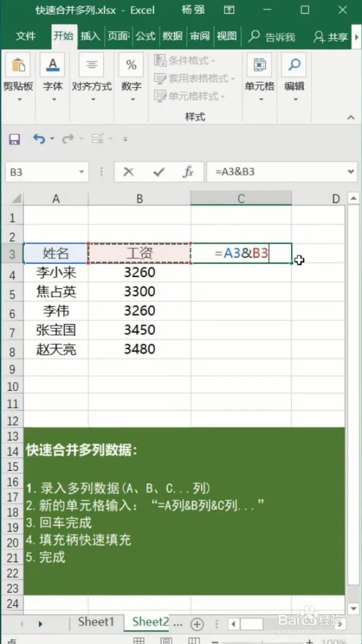The width and height of the screenshot is (362, 644).
Task: Click the Tell Me (告诉我) search box
Action: pos(273,36)
